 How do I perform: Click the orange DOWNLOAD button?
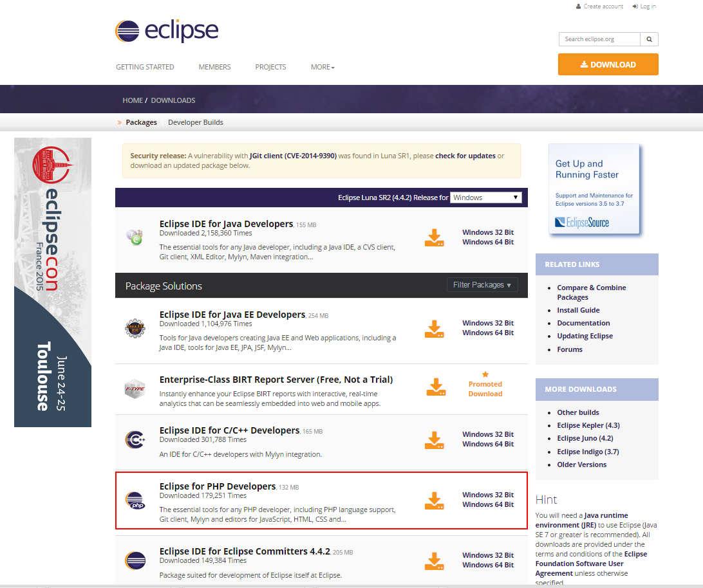pyautogui.click(x=608, y=64)
